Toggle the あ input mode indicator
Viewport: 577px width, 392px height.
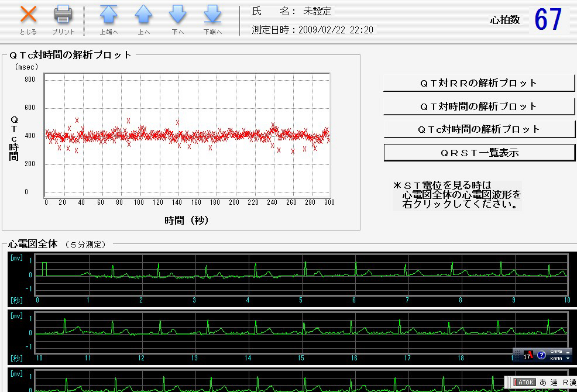point(543,383)
